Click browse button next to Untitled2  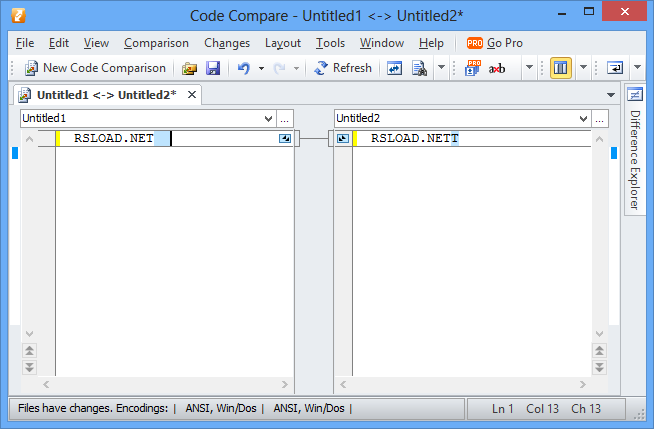[x=600, y=119]
